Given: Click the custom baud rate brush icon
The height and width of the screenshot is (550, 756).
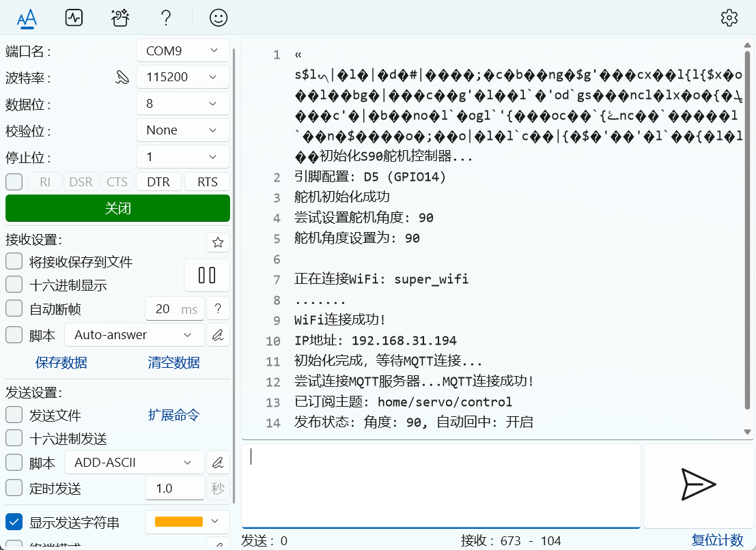Looking at the screenshot, I should pyautogui.click(x=122, y=77).
